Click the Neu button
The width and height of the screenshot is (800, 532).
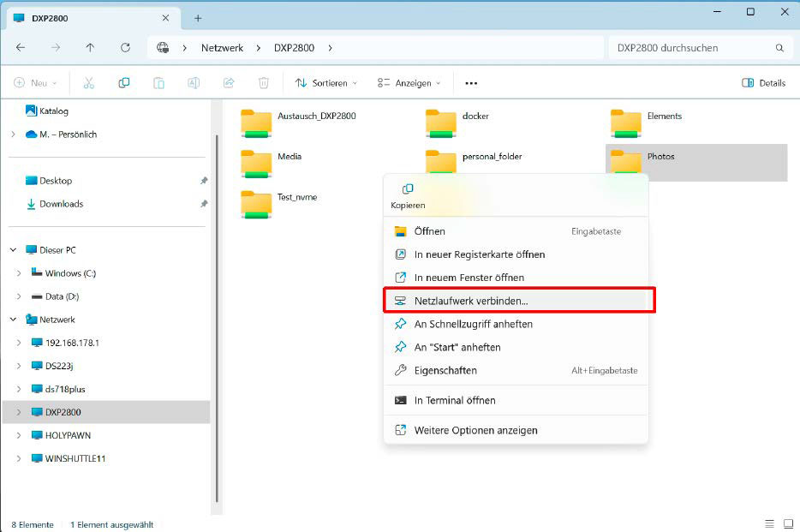[x=34, y=82]
